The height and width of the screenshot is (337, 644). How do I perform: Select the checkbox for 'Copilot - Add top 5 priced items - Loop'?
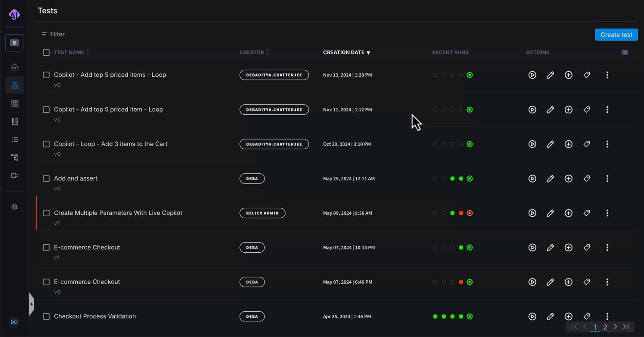coord(46,75)
